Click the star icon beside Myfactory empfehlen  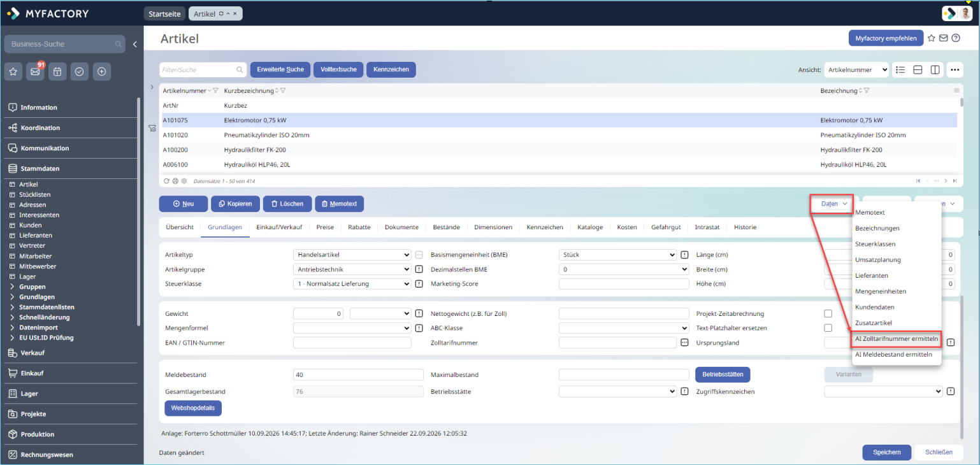click(x=932, y=38)
